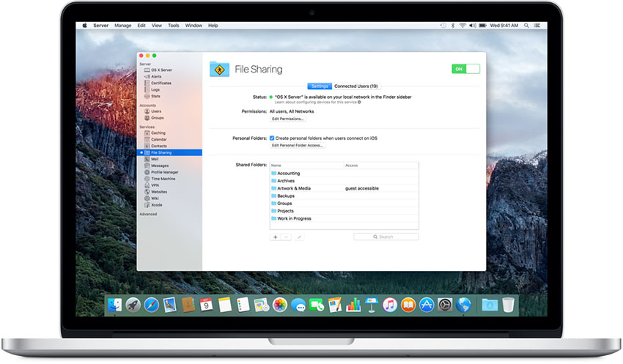Open Stats in the sidebar

pos(152,96)
